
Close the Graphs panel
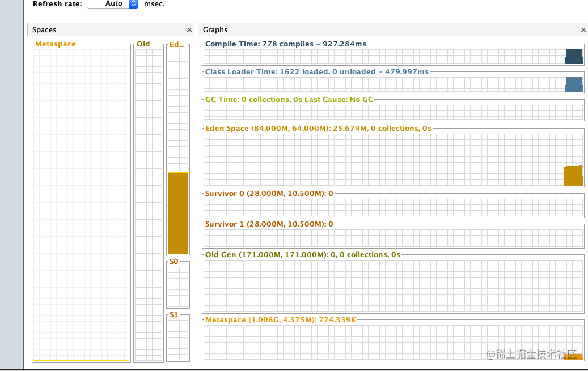583,29
